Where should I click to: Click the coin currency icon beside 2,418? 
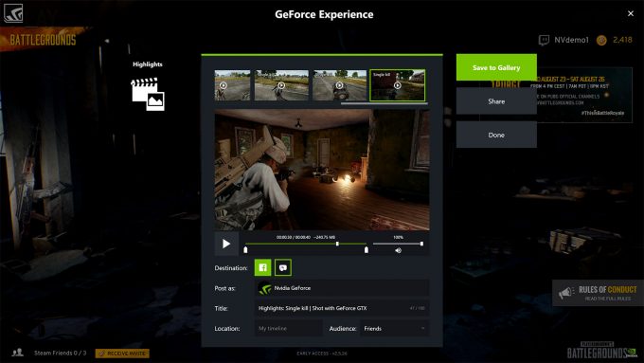[601, 40]
